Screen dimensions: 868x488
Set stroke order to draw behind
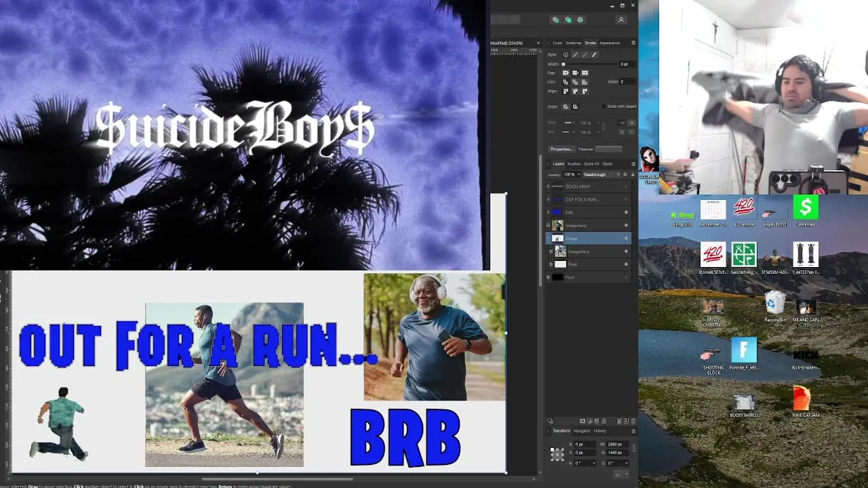[566, 106]
